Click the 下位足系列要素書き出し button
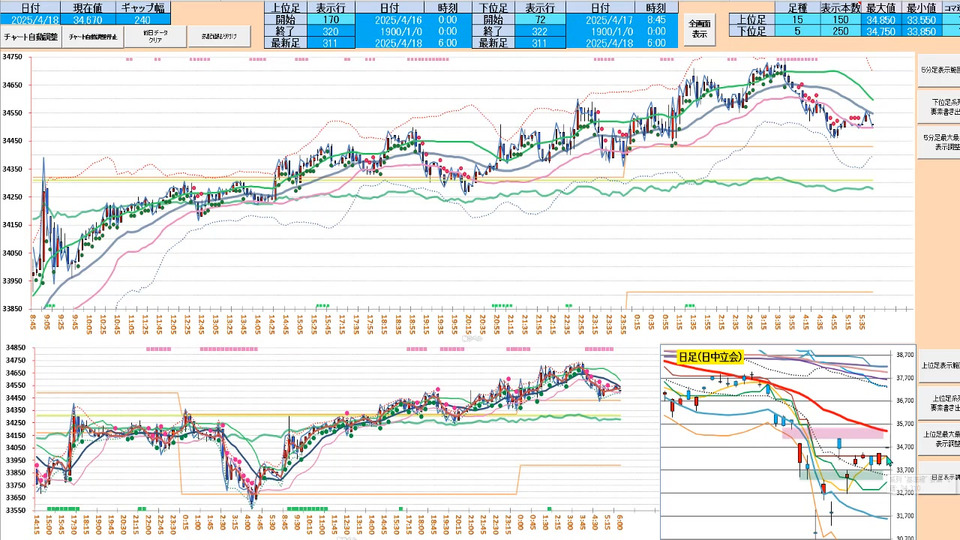This screenshot has height=540, width=960. (939, 107)
